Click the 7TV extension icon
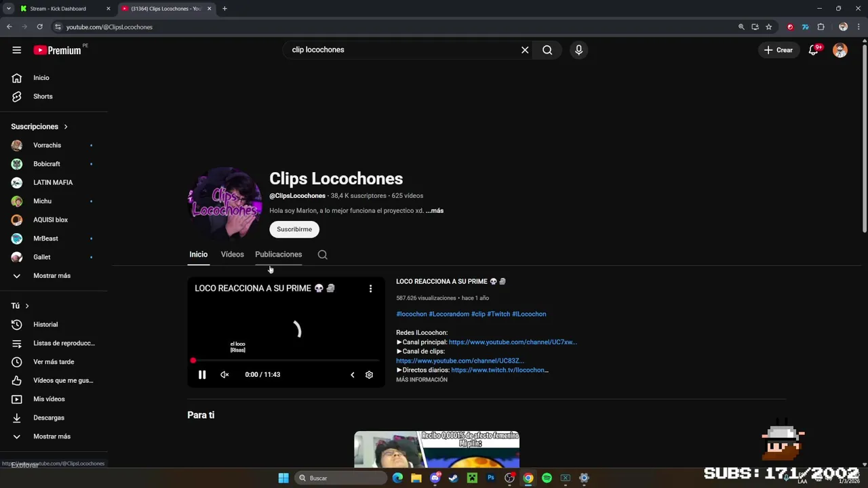This screenshot has width=868, height=488. coord(805,27)
